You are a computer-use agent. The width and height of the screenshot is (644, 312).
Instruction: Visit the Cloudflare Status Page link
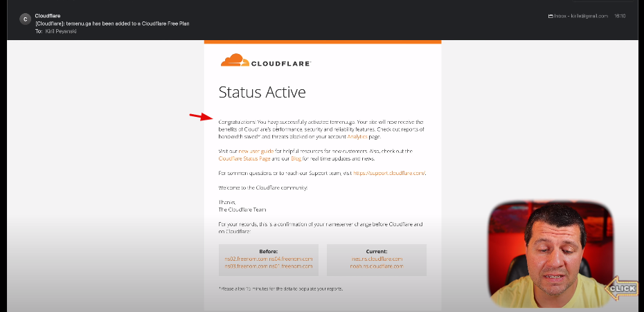pyautogui.click(x=244, y=158)
